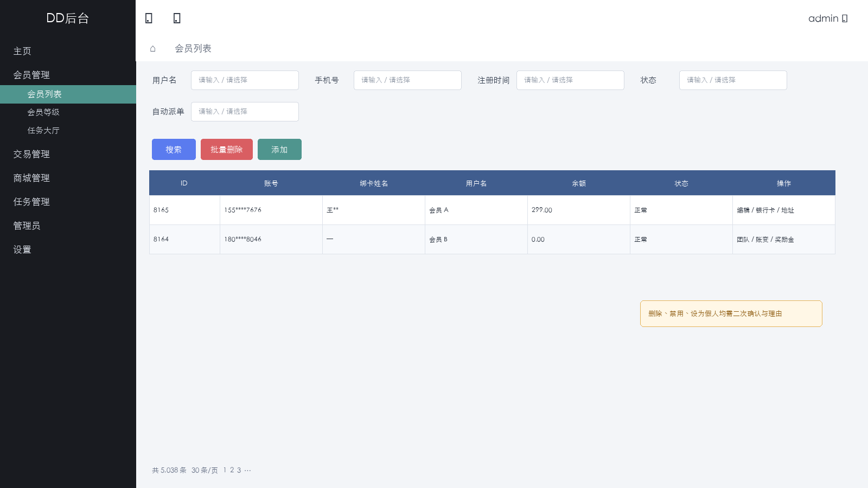Go to pagination page 1
Screen dimensions: 868x488
[x=225, y=470]
